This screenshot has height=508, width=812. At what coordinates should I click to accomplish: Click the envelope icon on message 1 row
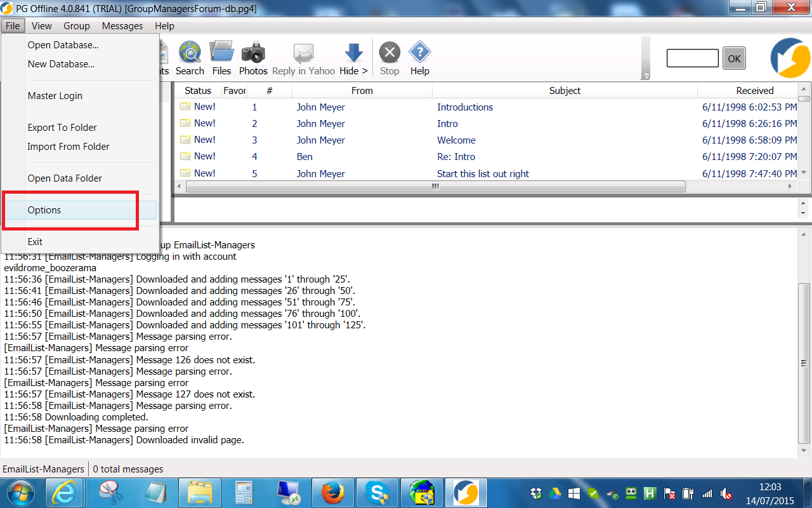[x=185, y=107]
